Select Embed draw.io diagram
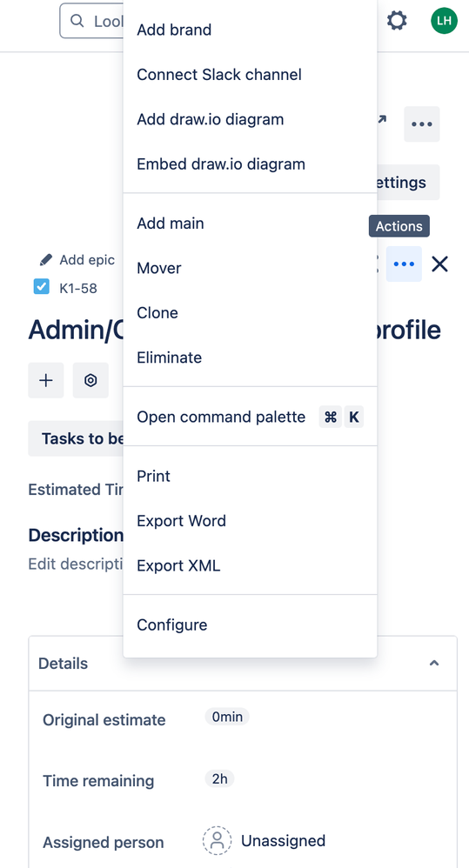469x868 pixels. [x=251, y=164]
